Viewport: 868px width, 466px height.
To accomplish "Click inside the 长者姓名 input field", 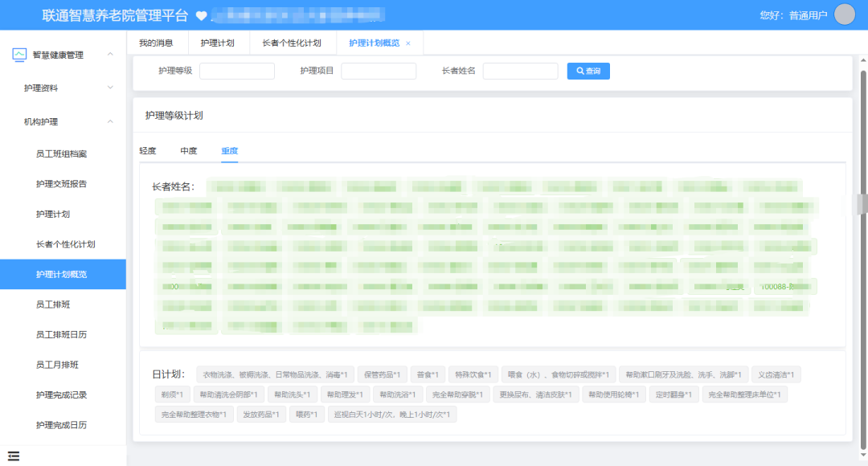I will (520, 71).
